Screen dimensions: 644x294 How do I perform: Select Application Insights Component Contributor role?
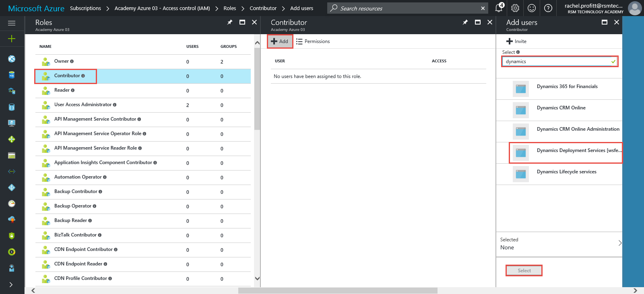(x=143, y=163)
